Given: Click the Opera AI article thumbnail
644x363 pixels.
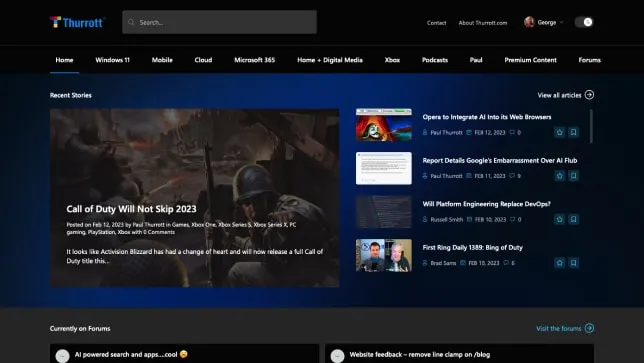Looking at the screenshot, I should point(384,125).
